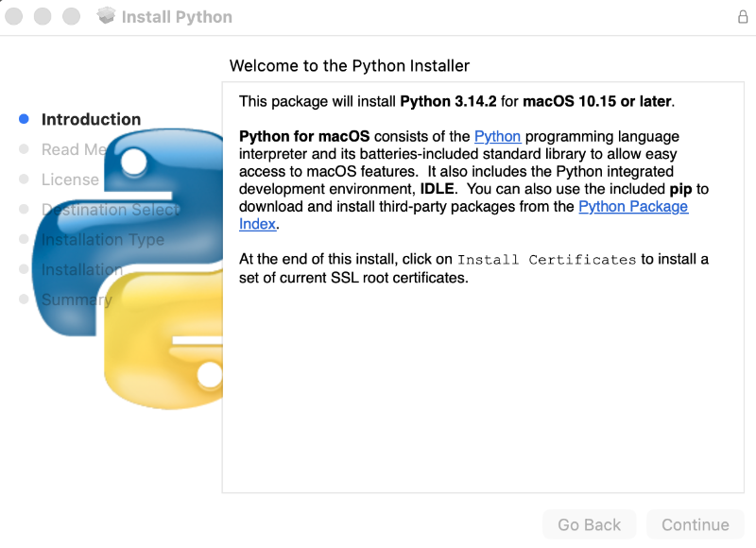Click the Read Me step indicator dot
Viewport: 756px width, 548px height.
coord(24,149)
